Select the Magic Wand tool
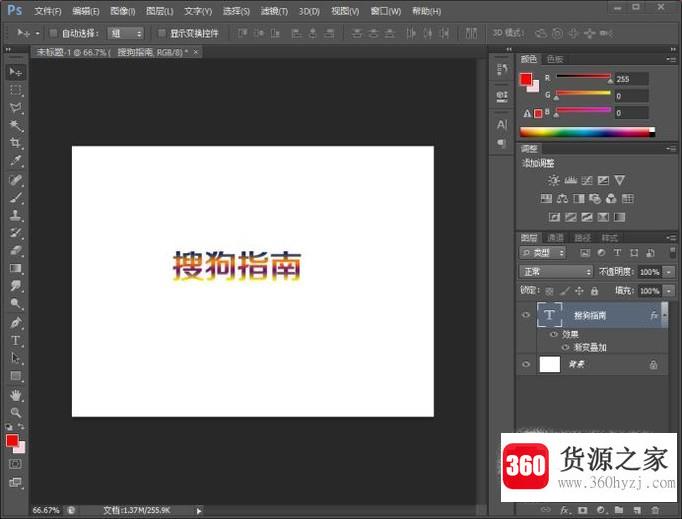The width and height of the screenshot is (682, 519). click(16, 126)
